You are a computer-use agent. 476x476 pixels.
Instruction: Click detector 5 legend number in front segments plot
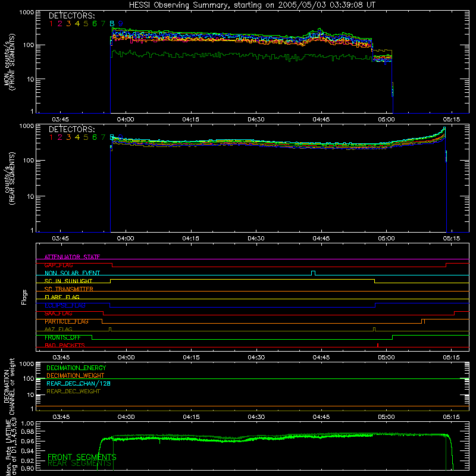coord(86,24)
